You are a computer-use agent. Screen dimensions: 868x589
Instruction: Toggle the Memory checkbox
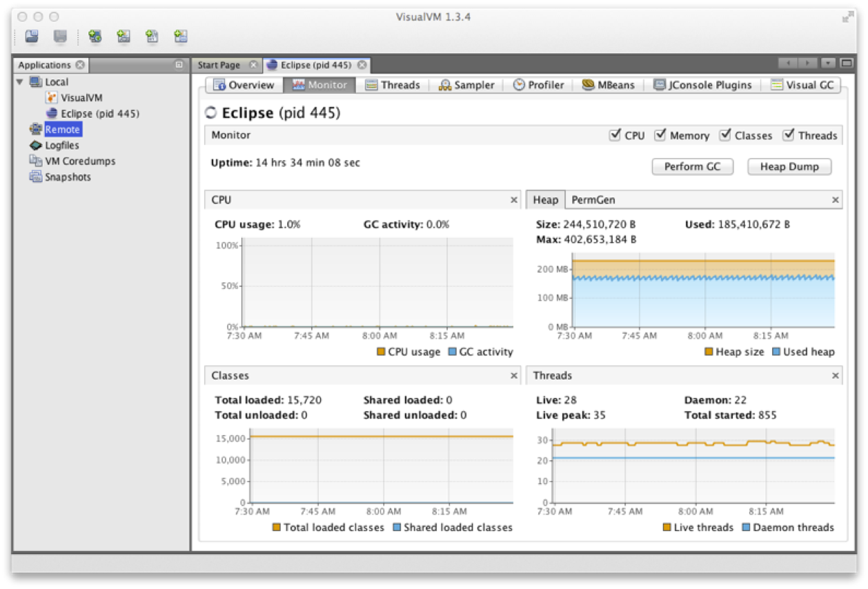[660, 135]
